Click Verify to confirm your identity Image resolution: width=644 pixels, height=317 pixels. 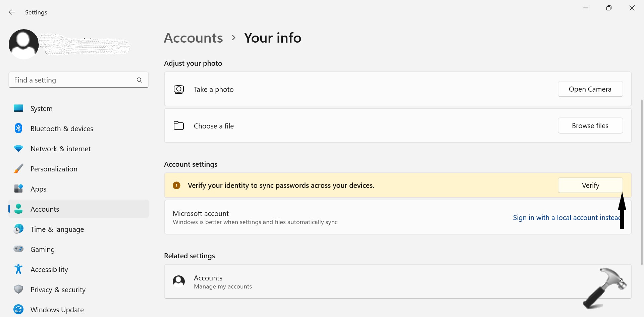tap(590, 186)
